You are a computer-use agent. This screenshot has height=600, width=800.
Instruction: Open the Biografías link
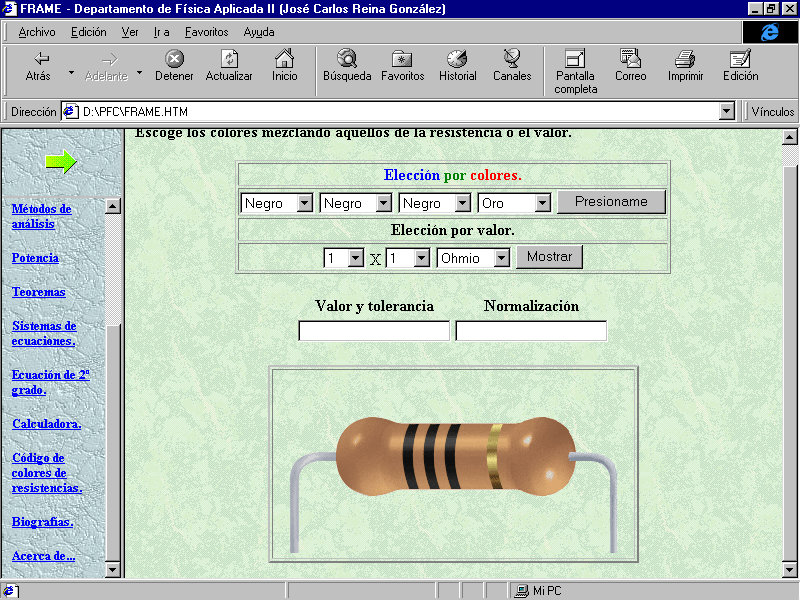(42, 522)
